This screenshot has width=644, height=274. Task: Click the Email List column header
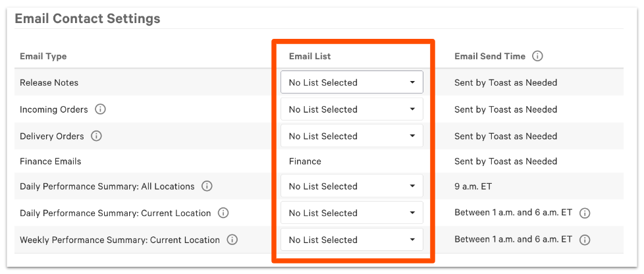point(309,57)
